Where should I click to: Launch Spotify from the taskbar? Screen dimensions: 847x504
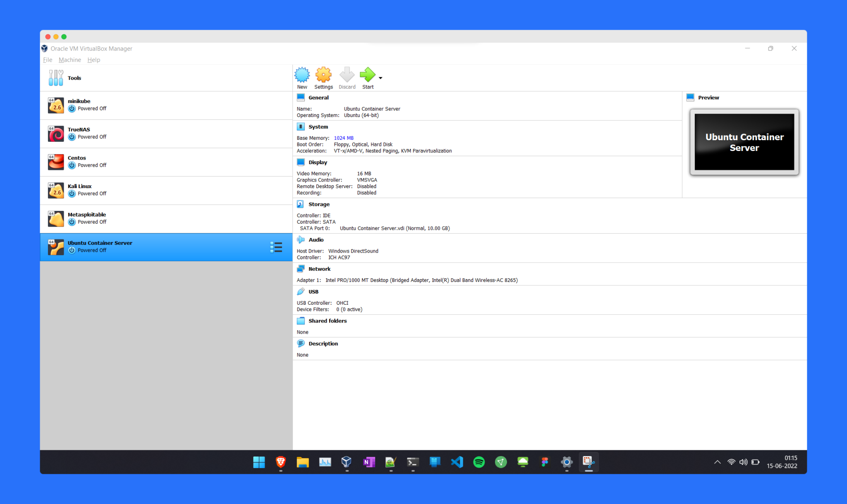point(479,462)
